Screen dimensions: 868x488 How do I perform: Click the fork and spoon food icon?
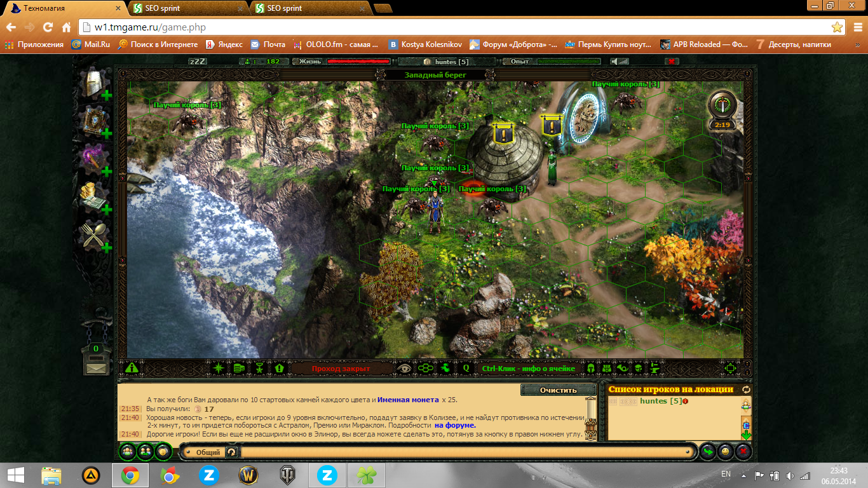[x=95, y=236]
